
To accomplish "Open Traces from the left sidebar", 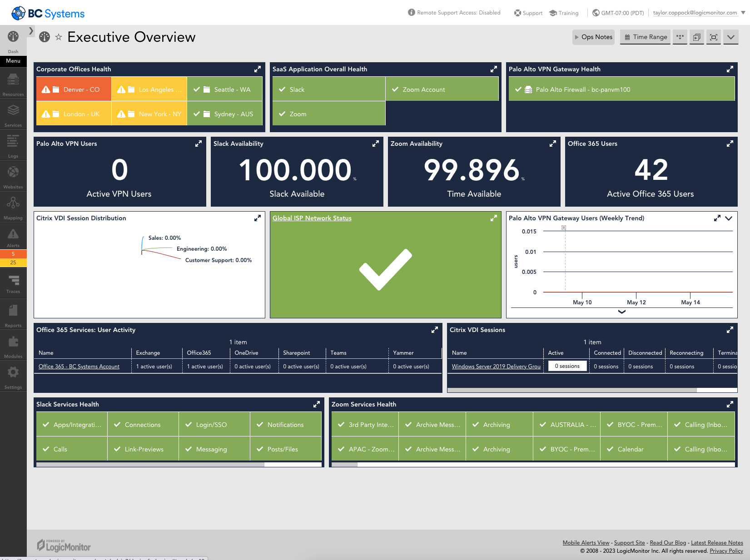I will (13, 283).
